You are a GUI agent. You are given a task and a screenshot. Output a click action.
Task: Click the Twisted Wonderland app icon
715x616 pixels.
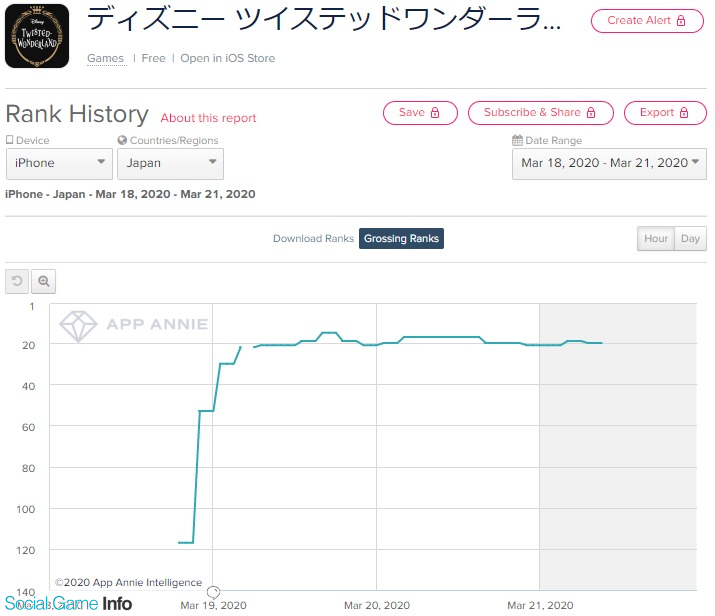(37, 36)
